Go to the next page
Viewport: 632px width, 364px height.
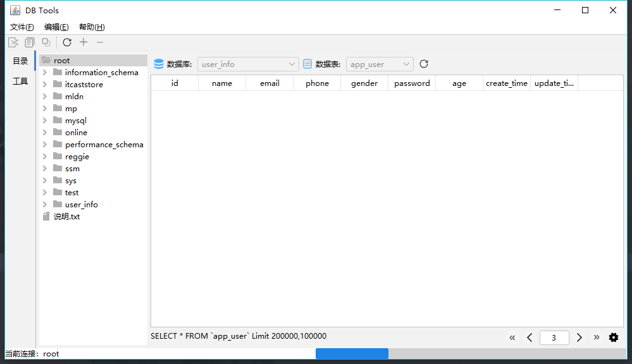[x=579, y=337]
